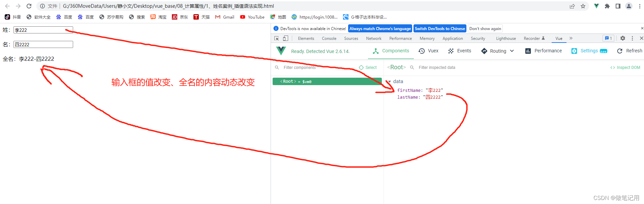
Task: Open DevTools settings gear
Action: (x=623, y=38)
